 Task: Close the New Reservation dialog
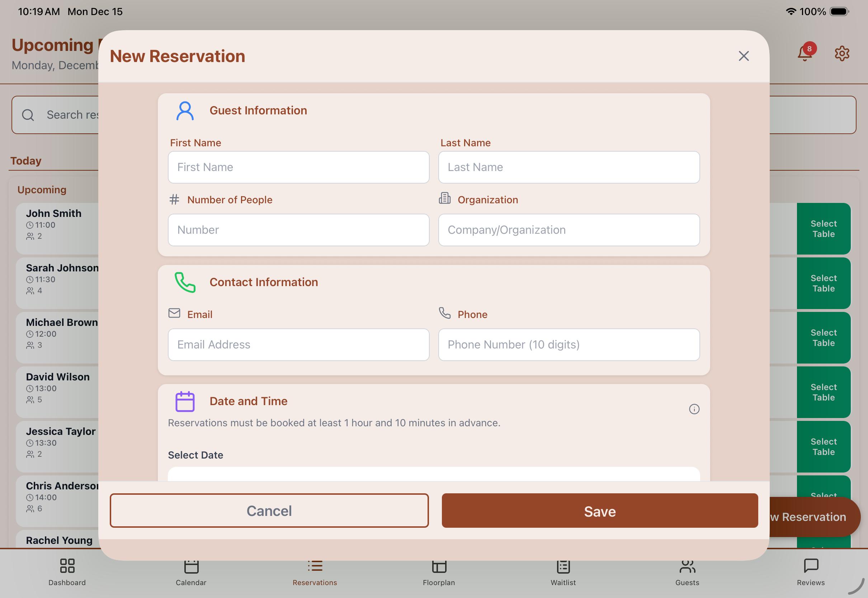click(x=744, y=56)
